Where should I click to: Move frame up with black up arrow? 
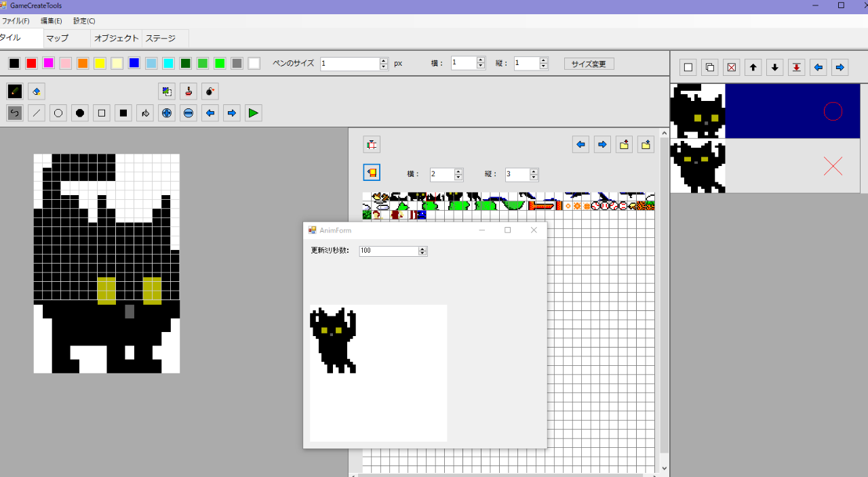tap(753, 67)
